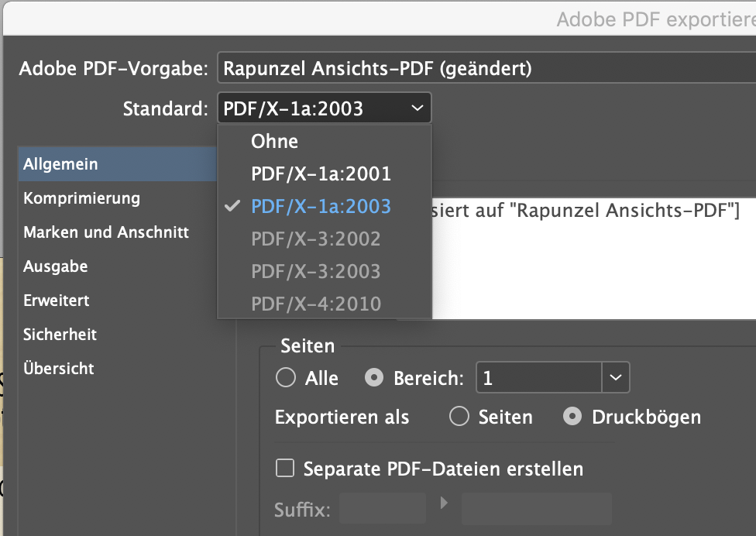756x536 pixels.
Task: Select "Ohne" in the Standard dropdown list
Action: coord(274,141)
